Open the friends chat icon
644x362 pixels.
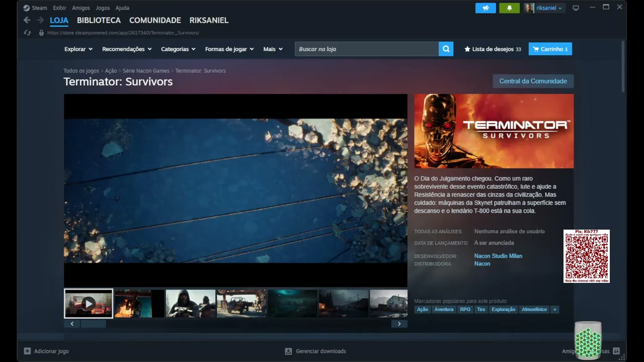616,351
